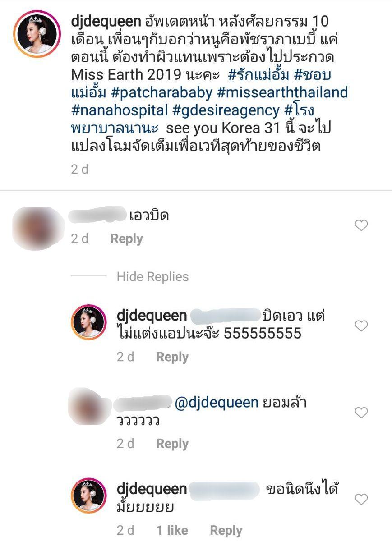
Task: Collapse thread with Hide Replies
Action: click(x=152, y=276)
